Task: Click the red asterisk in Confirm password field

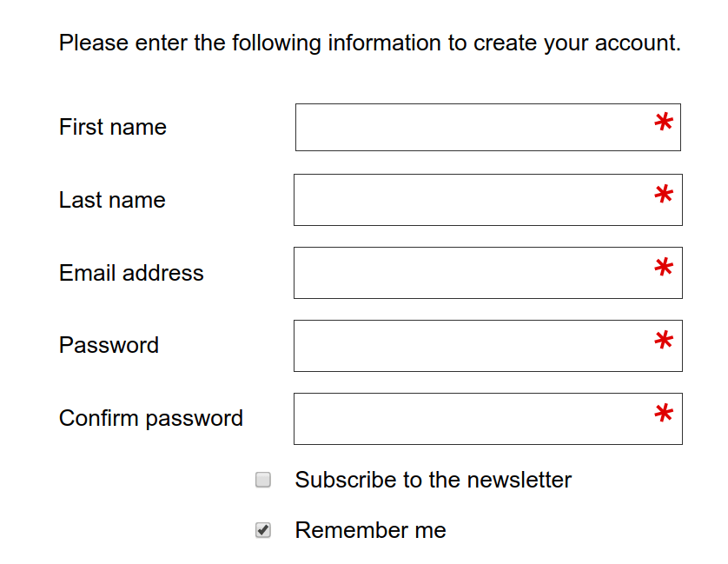Action: (664, 416)
